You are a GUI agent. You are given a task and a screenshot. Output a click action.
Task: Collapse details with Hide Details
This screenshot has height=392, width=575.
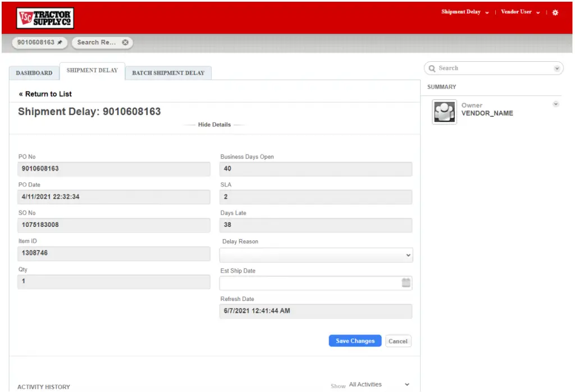214,125
